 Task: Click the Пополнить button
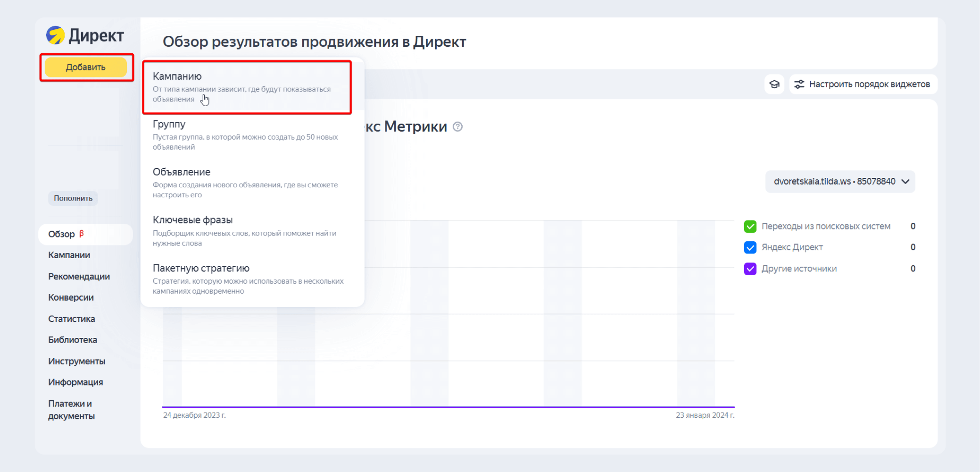click(x=73, y=198)
